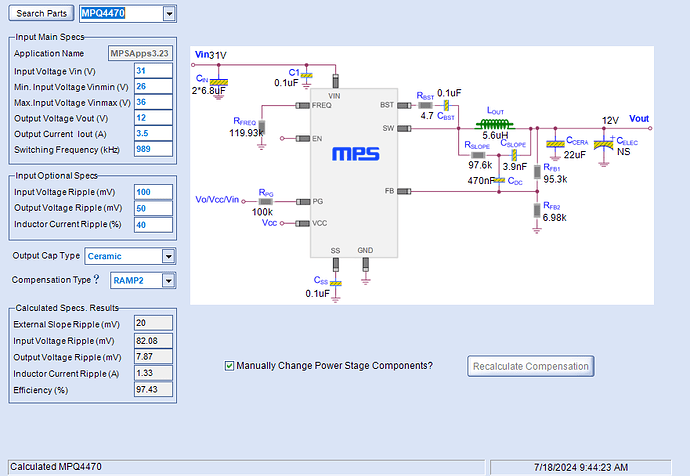Click the 5.6uH inductor value text
This screenshot has height=476, width=690.
click(495, 135)
